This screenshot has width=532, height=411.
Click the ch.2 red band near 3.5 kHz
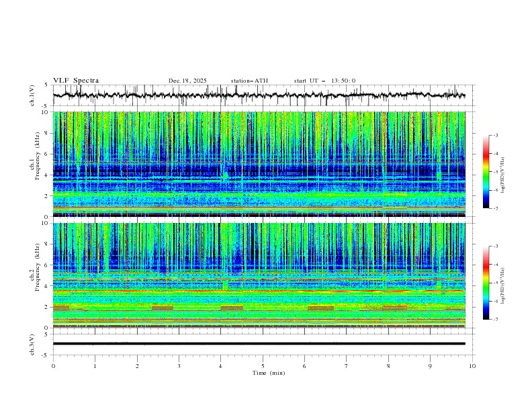tap(259, 291)
